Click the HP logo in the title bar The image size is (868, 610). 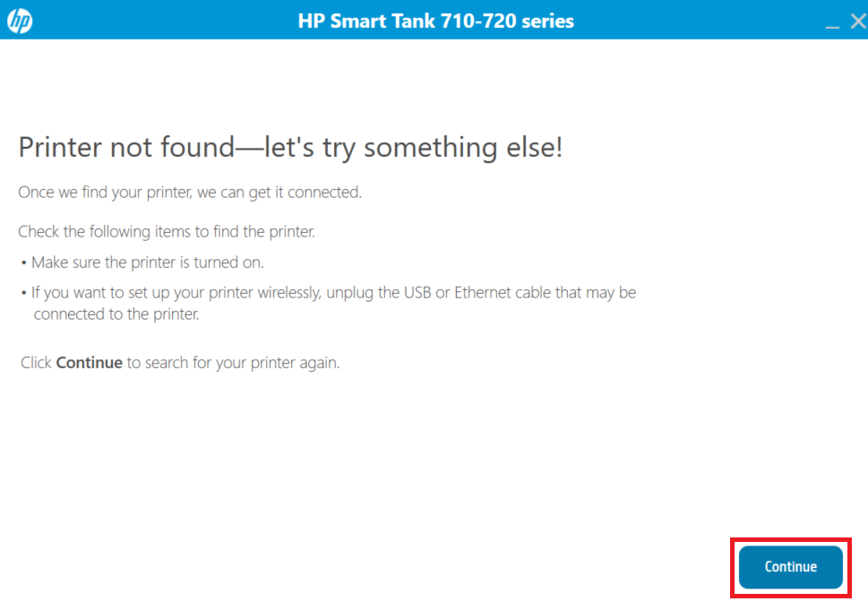pyautogui.click(x=20, y=20)
